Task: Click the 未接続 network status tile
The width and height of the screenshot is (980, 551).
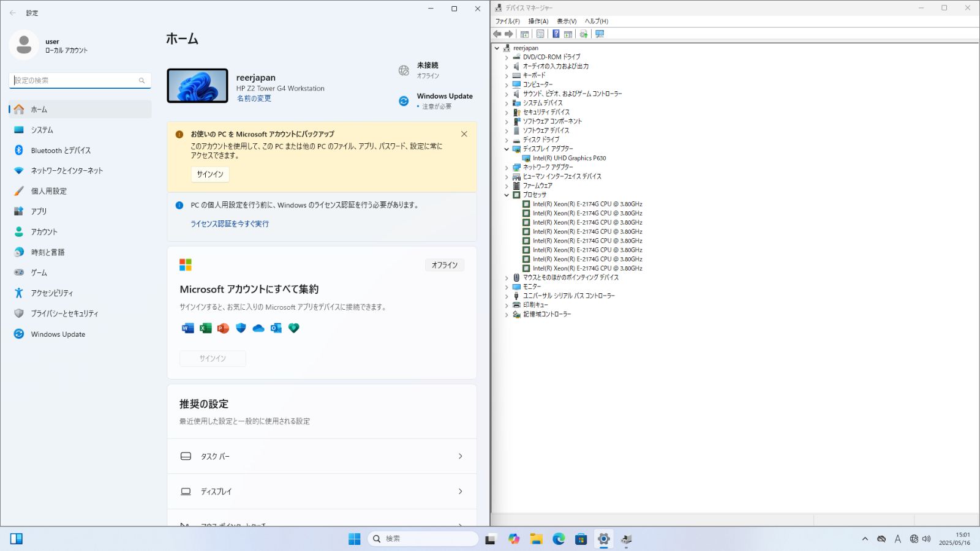Action: coord(418,70)
